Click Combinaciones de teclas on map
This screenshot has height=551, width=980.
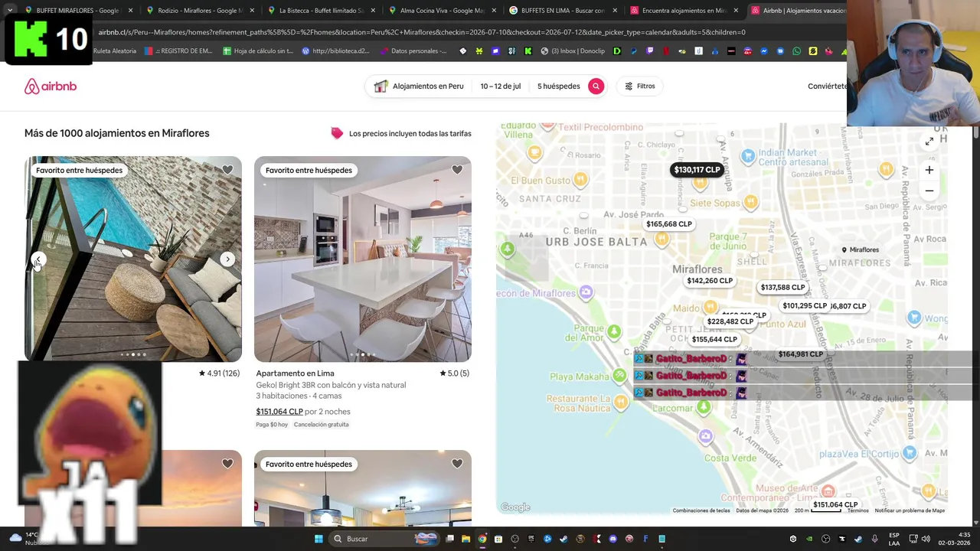click(701, 510)
